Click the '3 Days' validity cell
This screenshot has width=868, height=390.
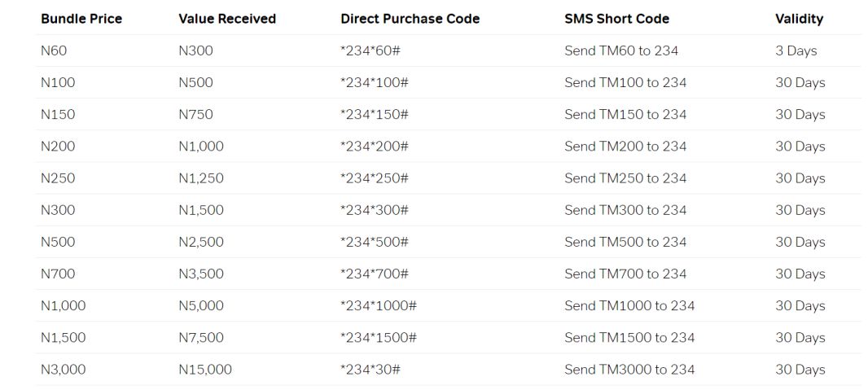coord(796,50)
